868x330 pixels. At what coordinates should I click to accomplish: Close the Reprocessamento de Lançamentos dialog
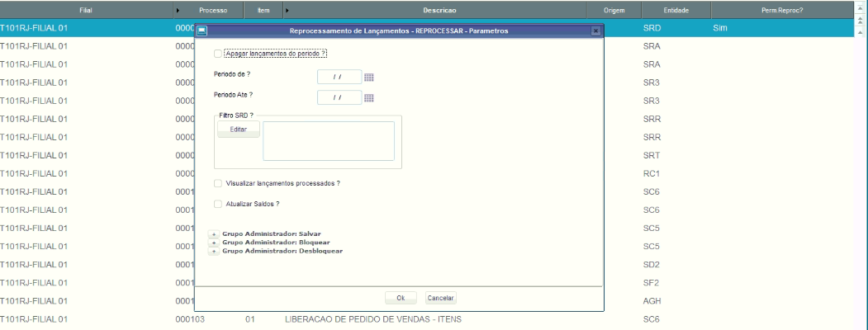click(595, 31)
